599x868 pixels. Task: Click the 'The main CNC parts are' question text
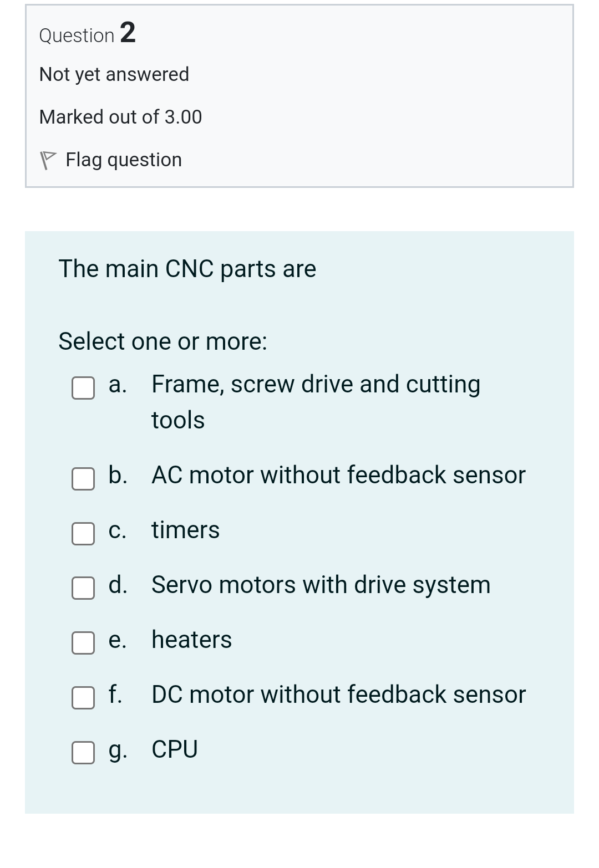187,269
